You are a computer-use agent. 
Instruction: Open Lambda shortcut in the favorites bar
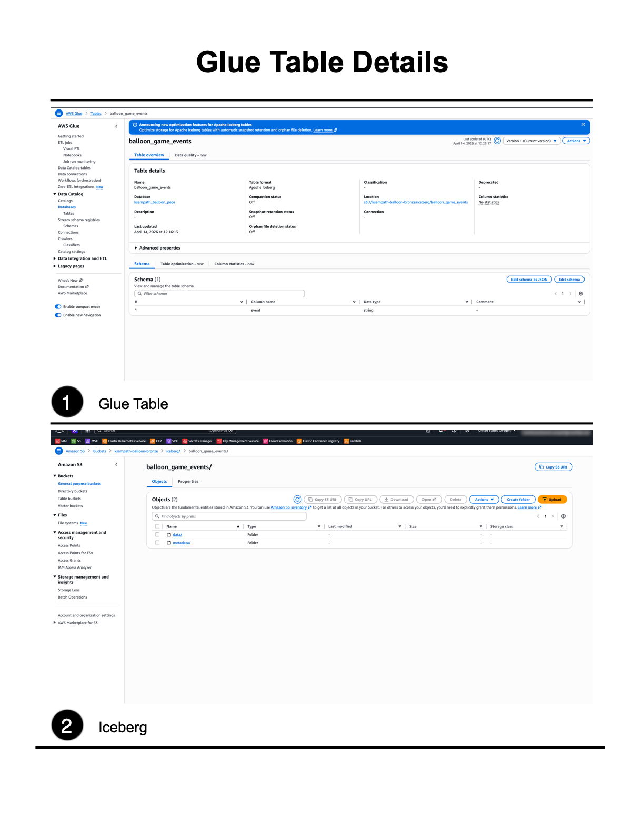pos(353,441)
